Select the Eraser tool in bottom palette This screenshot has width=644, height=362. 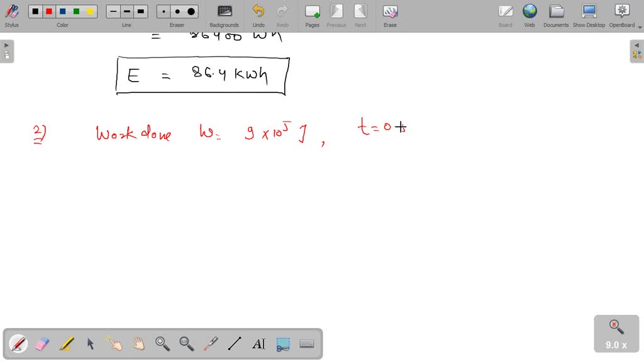click(42, 344)
